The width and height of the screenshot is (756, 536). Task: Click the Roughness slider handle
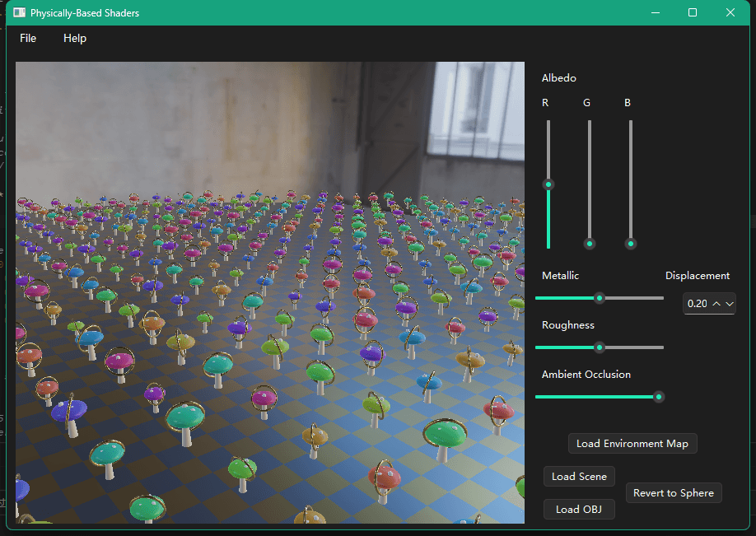tap(600, 347)
